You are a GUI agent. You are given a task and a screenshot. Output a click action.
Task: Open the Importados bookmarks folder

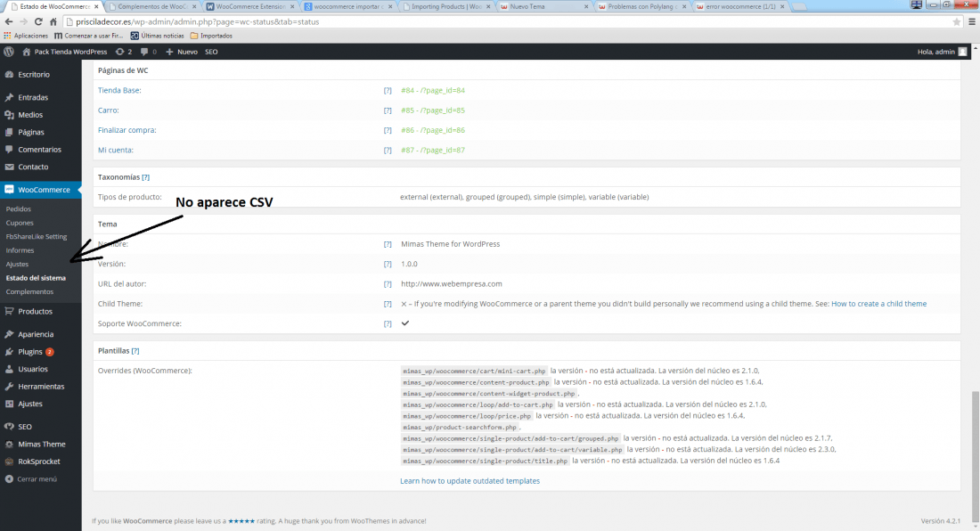click(211, 36)
